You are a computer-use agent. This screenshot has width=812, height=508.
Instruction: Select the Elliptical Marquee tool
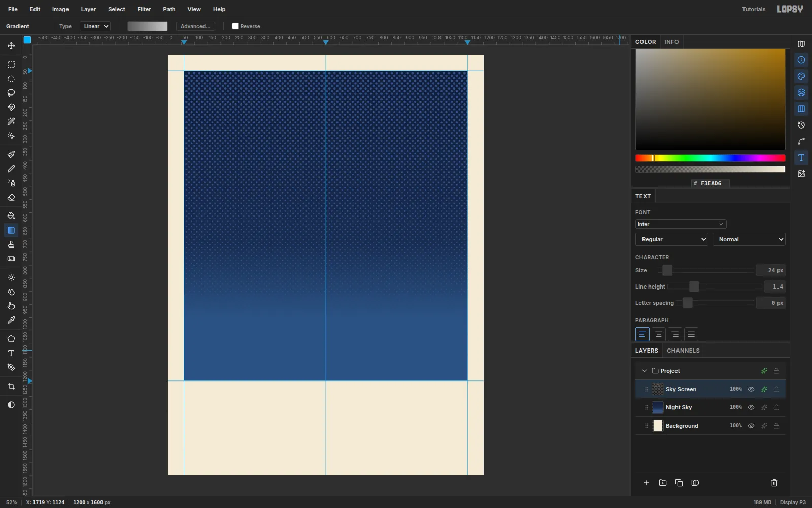11,79
